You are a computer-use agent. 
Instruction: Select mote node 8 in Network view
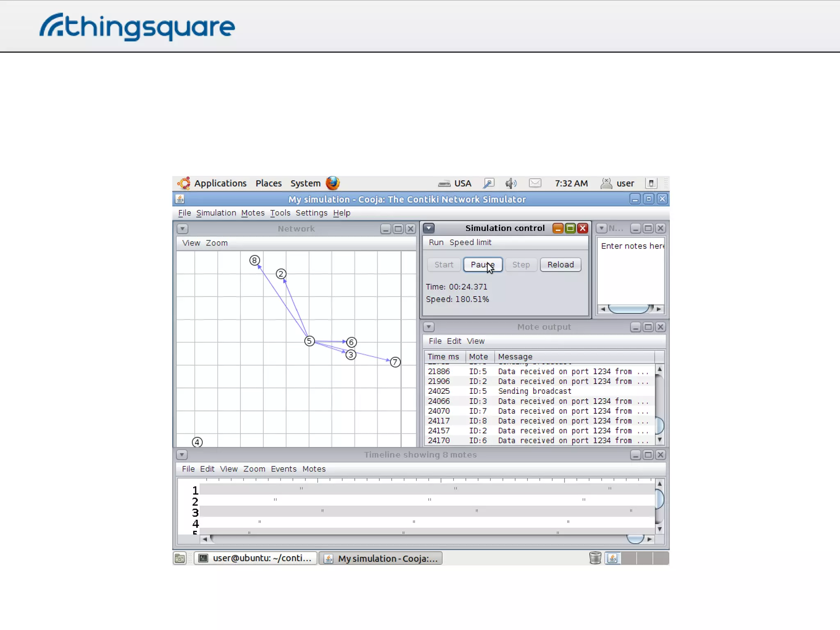[254, 260]
